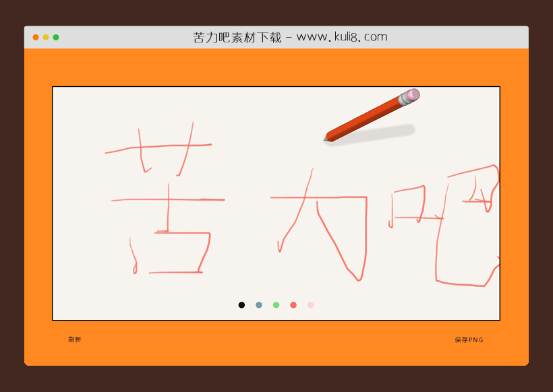Image resolution: width=553 pixels, height=392 pixels.
Task: Choose the red color dot
Action: point(293,305)
